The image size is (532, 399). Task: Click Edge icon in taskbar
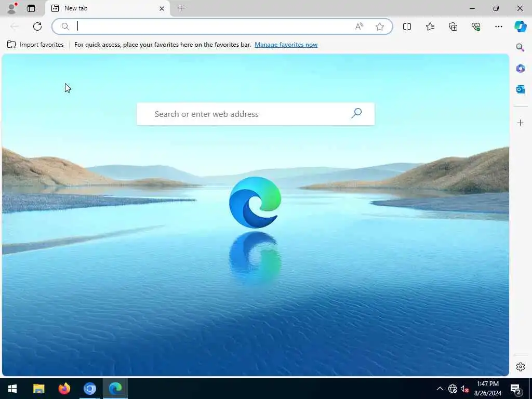click(x=115, y=389)
